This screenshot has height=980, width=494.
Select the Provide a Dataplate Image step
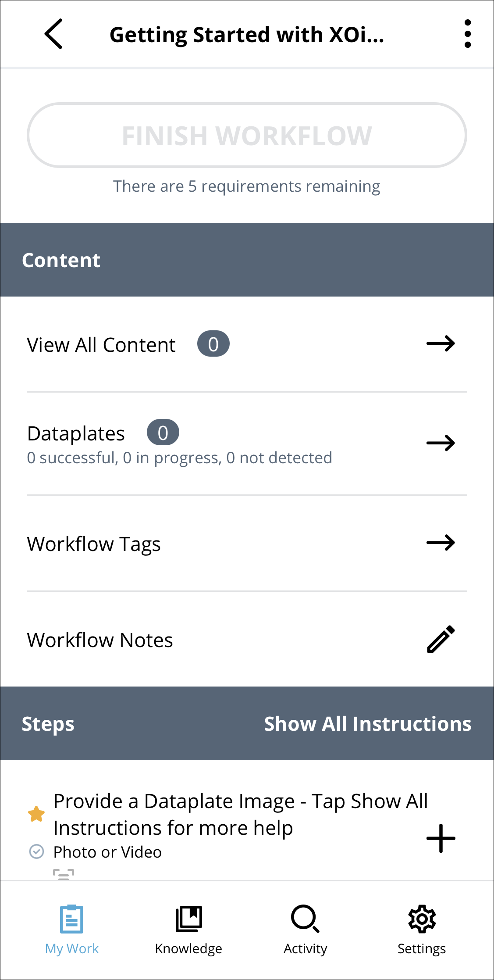240,815
